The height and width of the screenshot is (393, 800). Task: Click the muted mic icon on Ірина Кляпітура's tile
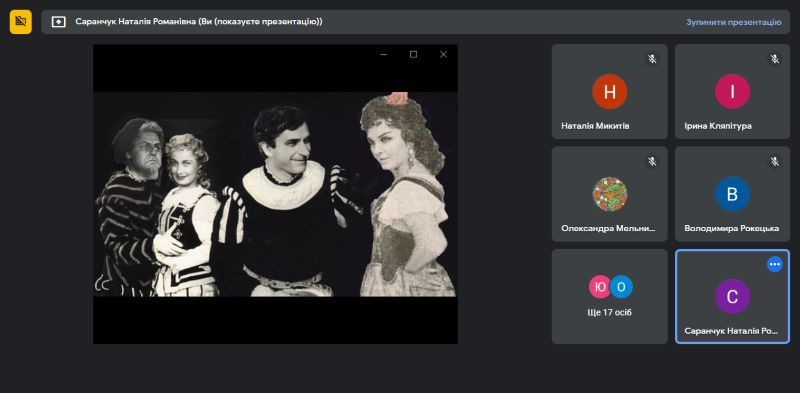pos(775,59)
